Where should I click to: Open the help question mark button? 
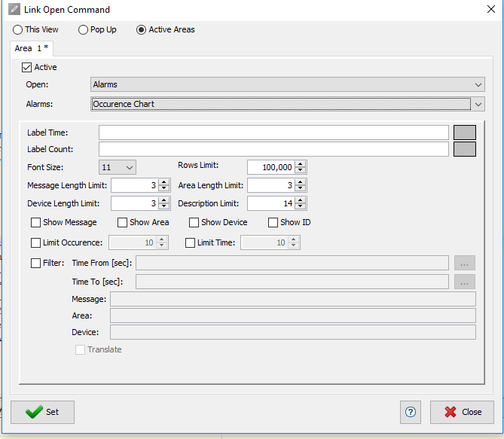click(x=411, y=412)
